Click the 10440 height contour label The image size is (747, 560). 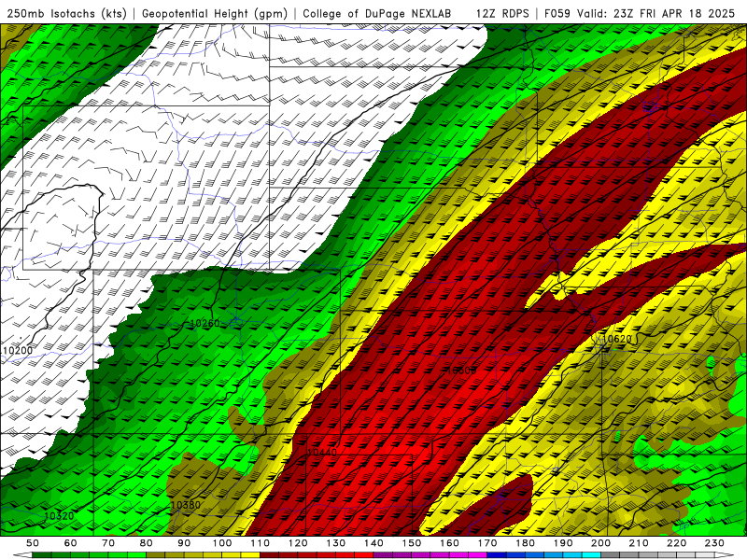(322, 453)
